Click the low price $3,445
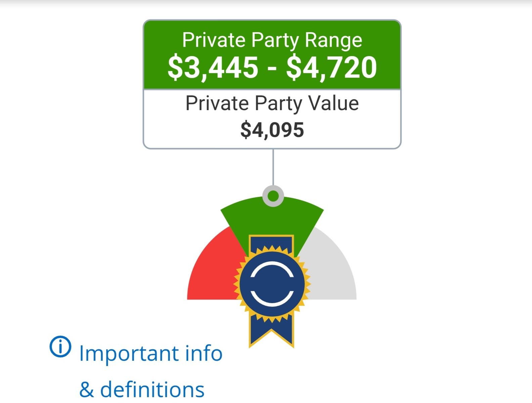The height and width of the screenshot is (403, 532). click(213, 68)
